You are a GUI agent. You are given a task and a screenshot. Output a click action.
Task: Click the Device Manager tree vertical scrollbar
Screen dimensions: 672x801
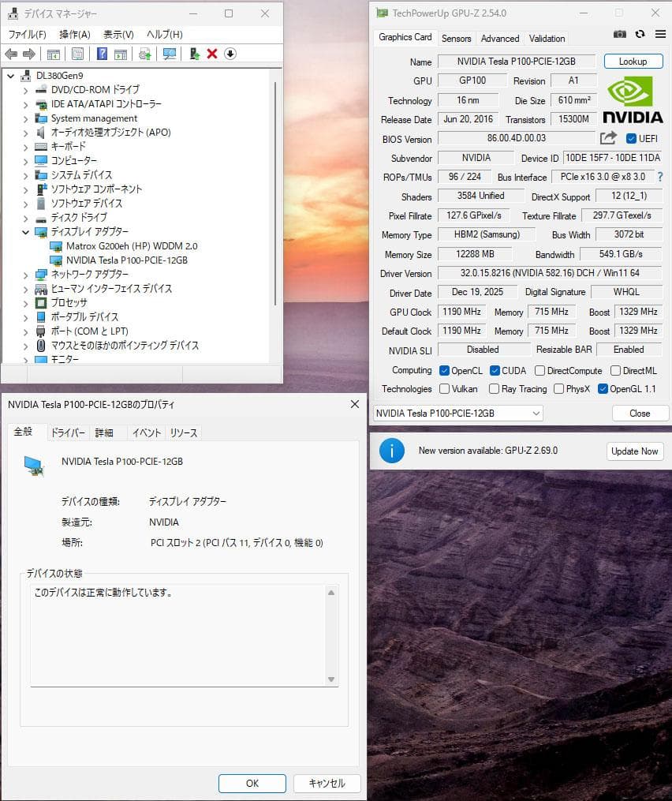click(x=275, y=193)
